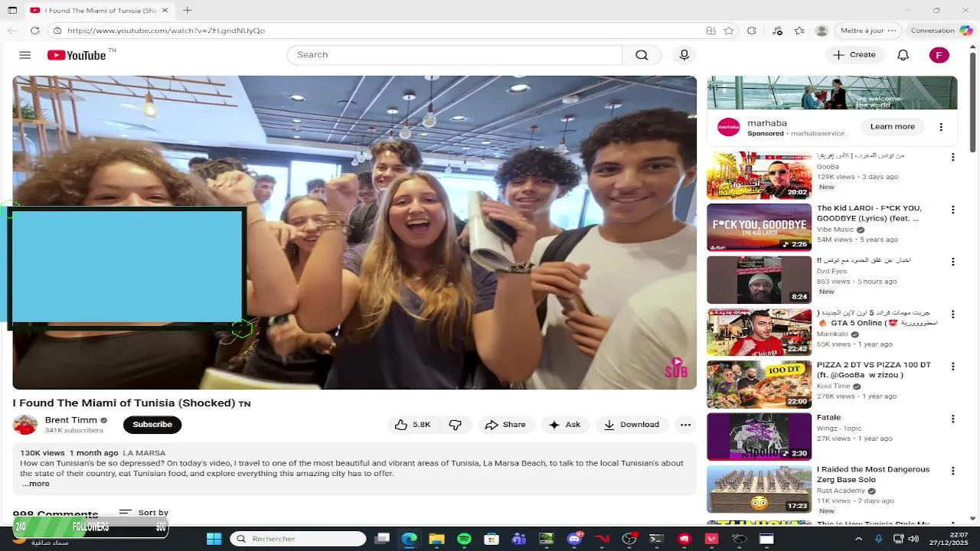Click the SUB watermark on the video
Image resolution: width=980 pixels, height=551 pixels.
(x=676, y=367)
